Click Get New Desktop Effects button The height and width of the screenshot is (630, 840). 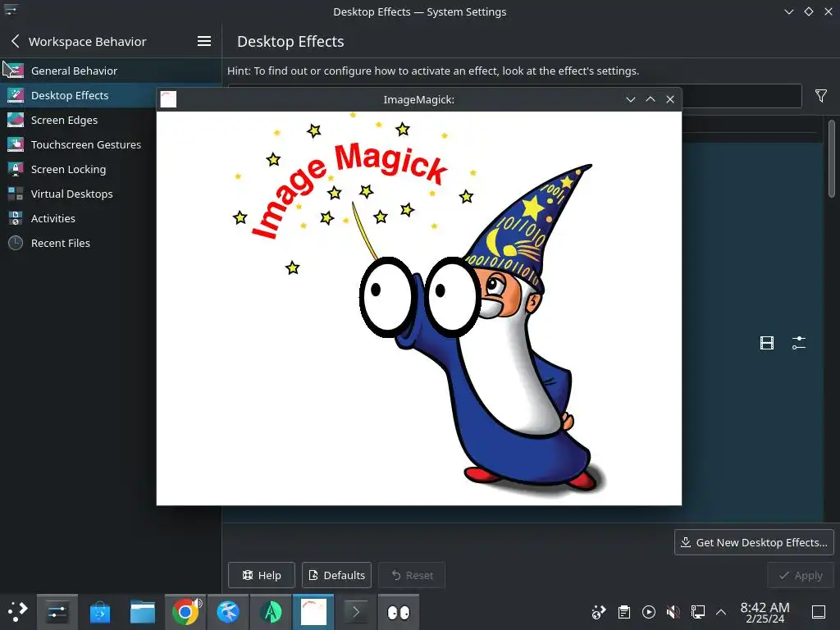point(754,543)
